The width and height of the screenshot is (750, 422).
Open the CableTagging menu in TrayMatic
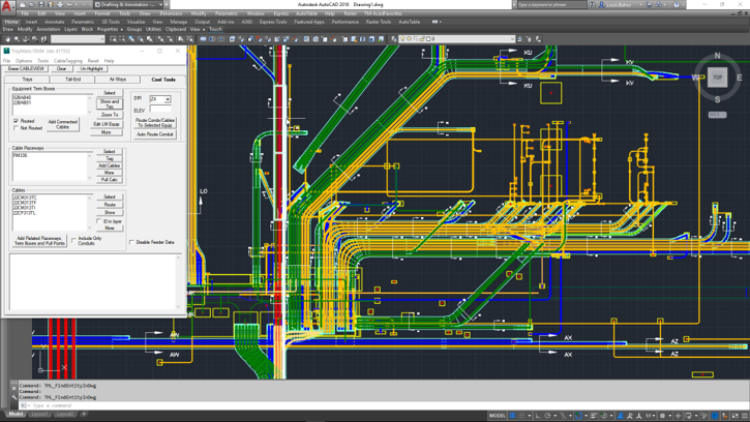click(70, 60)
